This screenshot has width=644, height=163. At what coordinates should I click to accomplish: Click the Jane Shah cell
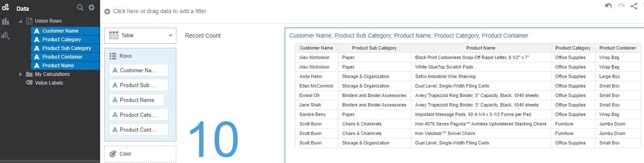click(x=316, y=105)
